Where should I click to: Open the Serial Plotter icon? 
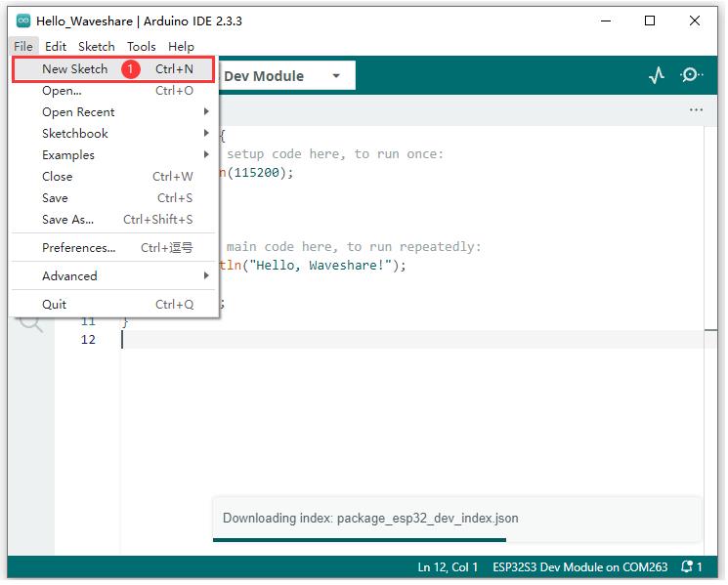pyautogui.click(x=657, y=75)
